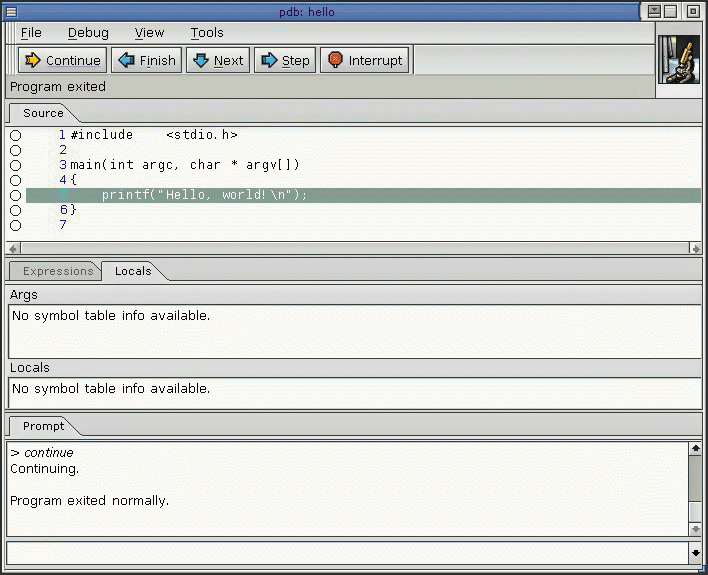Toggle breakpoint on highlighted printf line

pos(16,196)
